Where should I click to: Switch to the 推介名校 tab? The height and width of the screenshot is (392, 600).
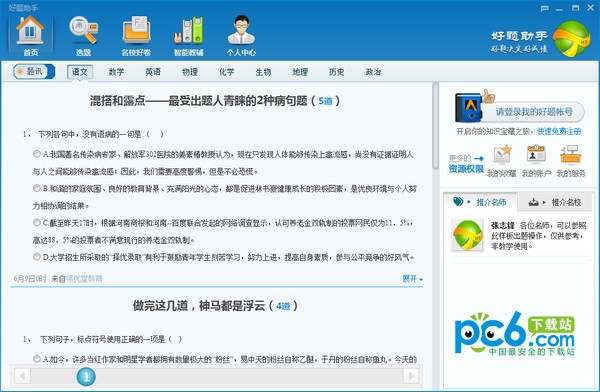[555, 202]
